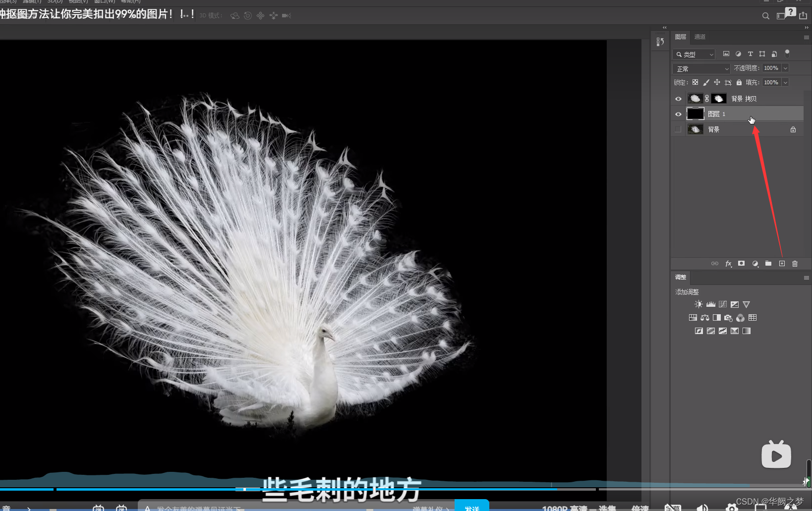
Task: Filter layers by type layers icon
Action: tap(750, 54)
